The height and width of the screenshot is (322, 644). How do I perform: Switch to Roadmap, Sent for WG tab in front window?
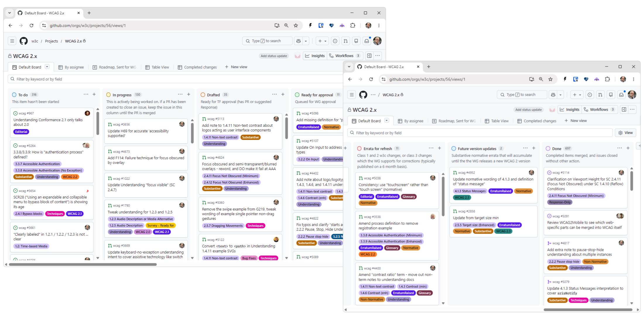coord(454,121)
